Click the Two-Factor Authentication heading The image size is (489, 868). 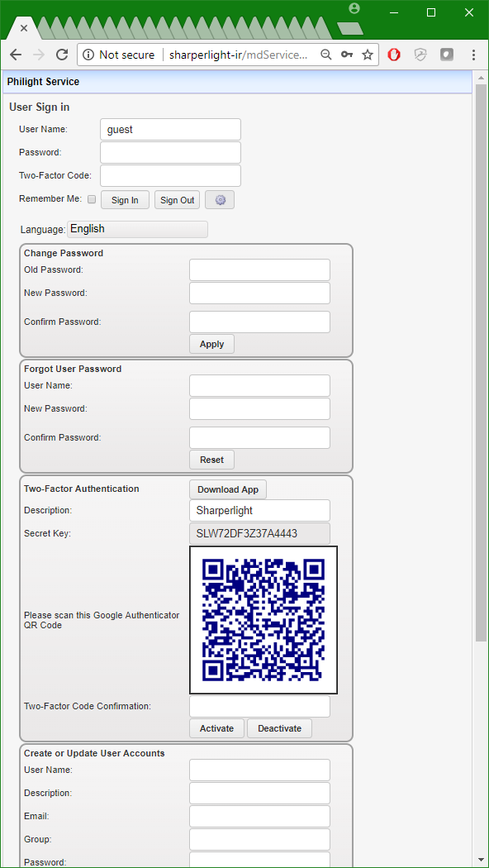81,489
